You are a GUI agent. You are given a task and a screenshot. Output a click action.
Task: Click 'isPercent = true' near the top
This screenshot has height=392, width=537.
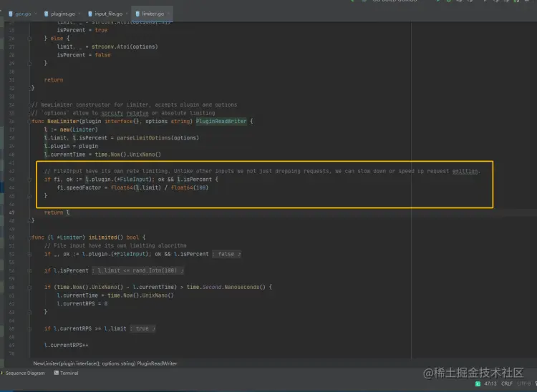click(x=82, y=30)
